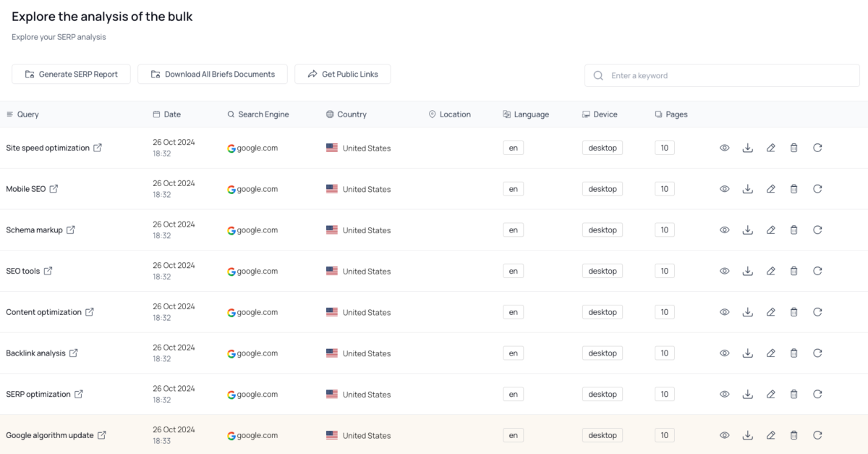
Task: Delete the Backlink analysis row
Action: coord(793,353)
